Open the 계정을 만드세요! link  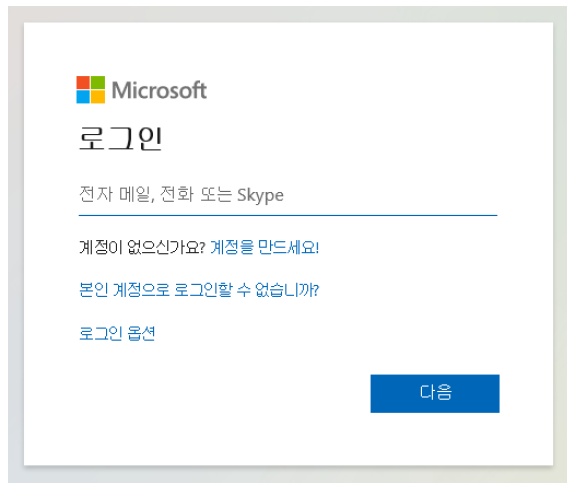[x=265, y=247]
